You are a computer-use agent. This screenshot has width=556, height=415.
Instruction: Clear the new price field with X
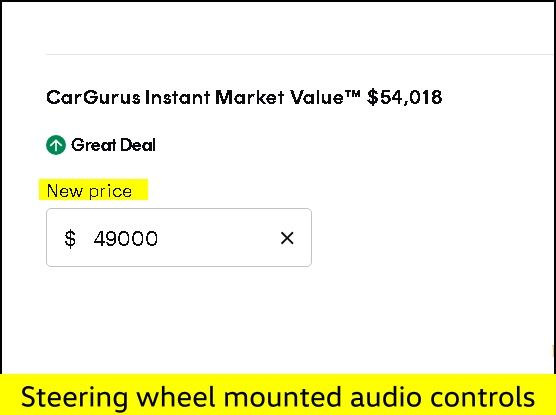pos(287,238)
